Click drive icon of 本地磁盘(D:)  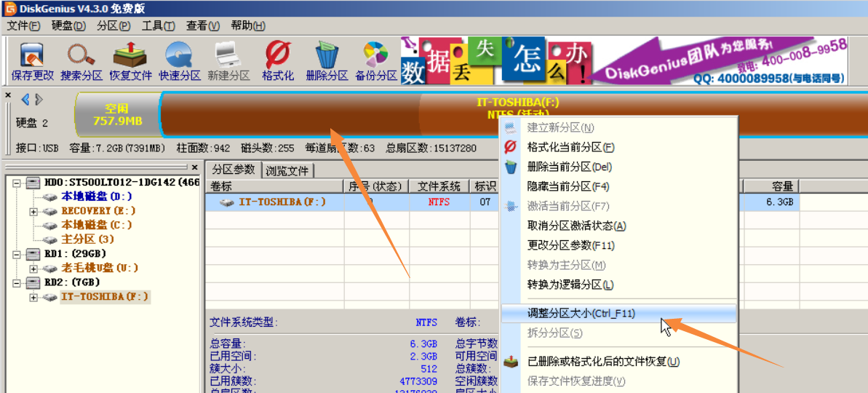click(50, 197)
